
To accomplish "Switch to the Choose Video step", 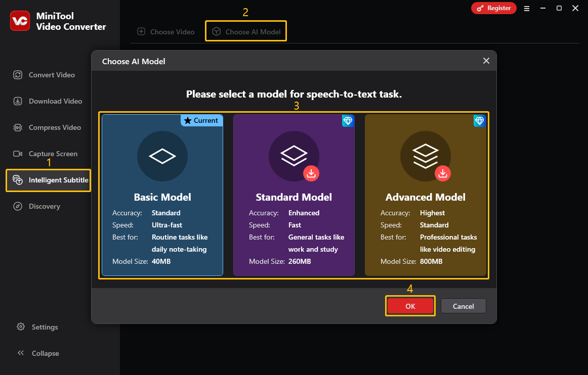I will tap(166, 32).
